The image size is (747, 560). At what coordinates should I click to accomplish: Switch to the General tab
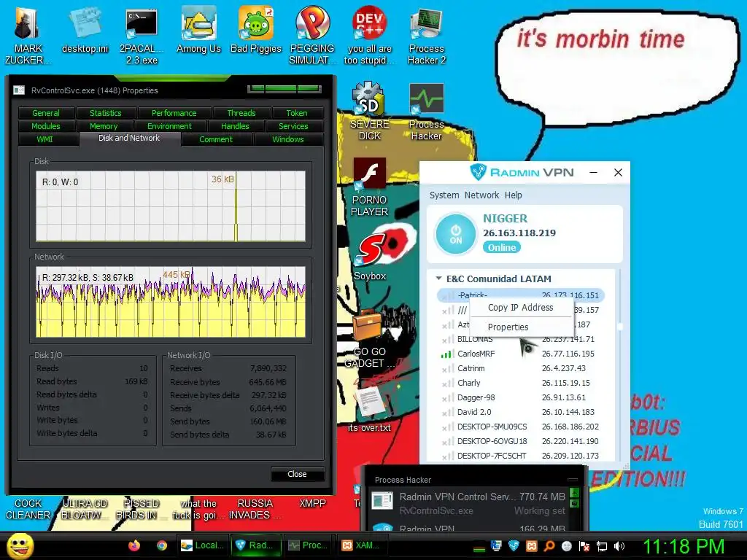click(46, 113)
